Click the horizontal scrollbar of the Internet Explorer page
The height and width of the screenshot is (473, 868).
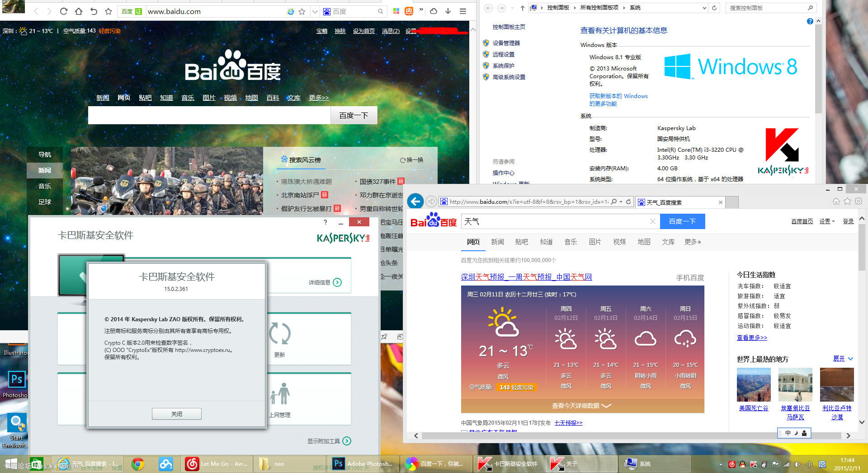click(x=632, y=436)
